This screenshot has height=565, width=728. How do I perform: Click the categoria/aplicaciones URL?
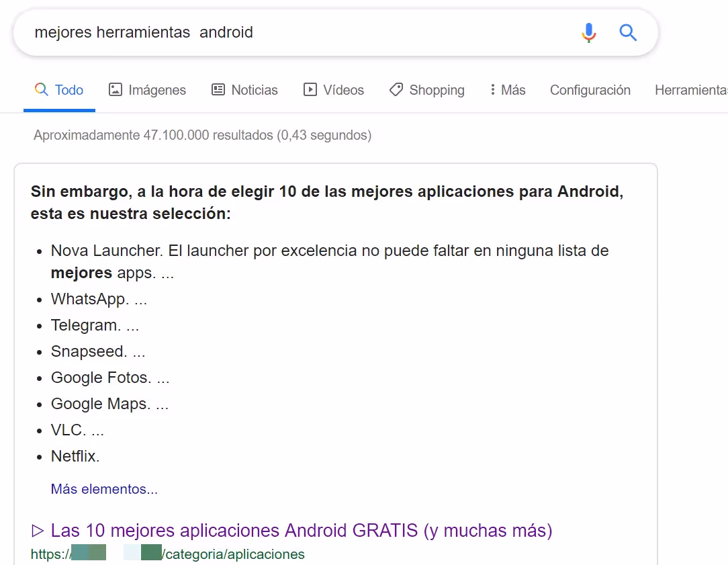[168, 554]
